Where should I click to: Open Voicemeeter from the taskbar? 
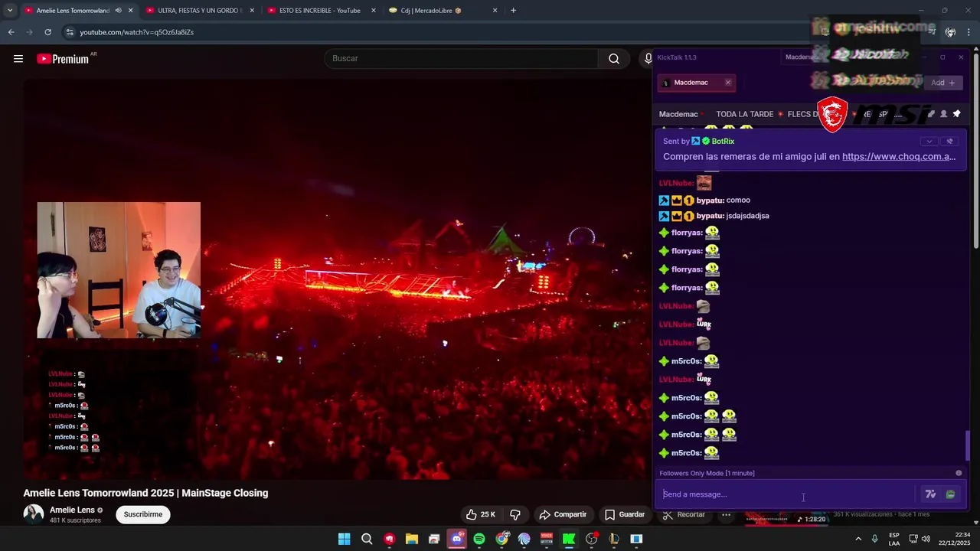click(547, 539)
